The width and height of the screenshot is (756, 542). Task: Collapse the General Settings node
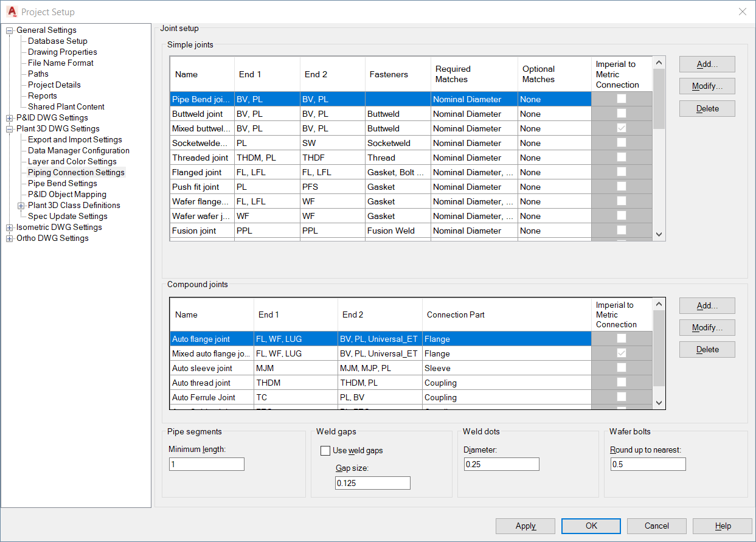[9, 30]
